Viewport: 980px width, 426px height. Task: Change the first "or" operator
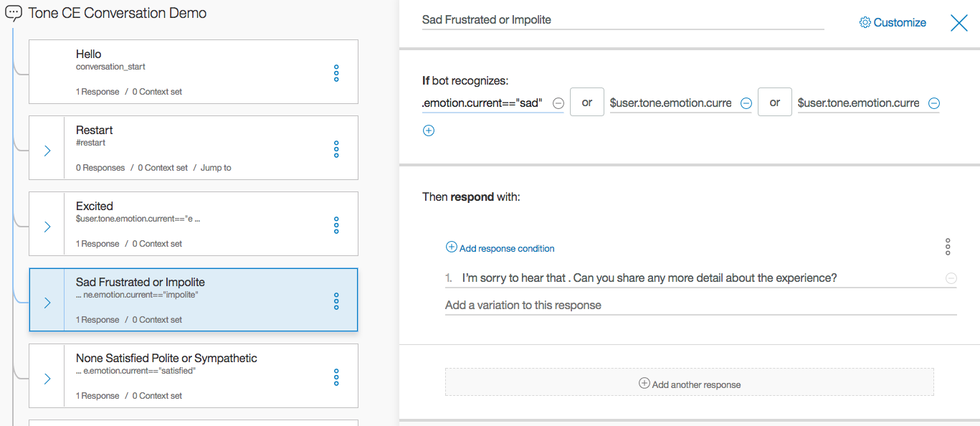pos(587,103)
